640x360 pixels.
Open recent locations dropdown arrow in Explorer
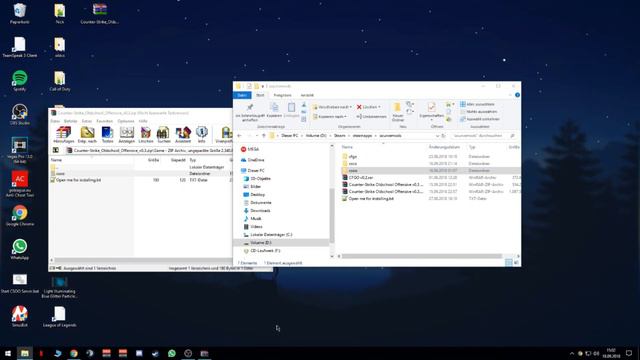coord(257,136)
